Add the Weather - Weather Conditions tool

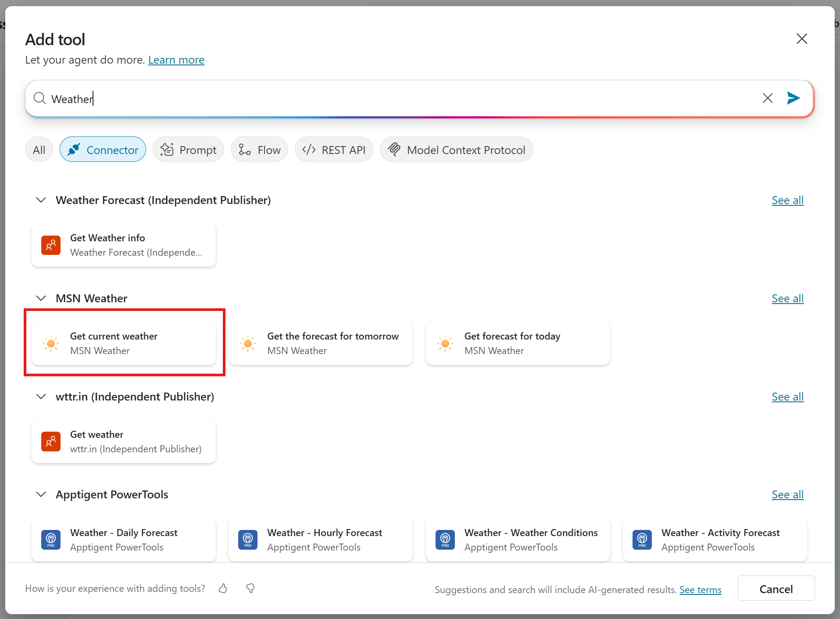coord(518,540)
